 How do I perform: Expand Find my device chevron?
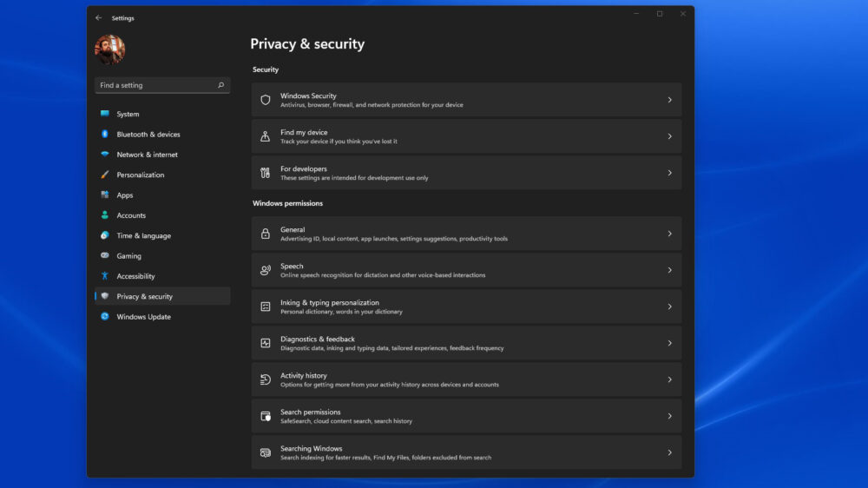669,136
